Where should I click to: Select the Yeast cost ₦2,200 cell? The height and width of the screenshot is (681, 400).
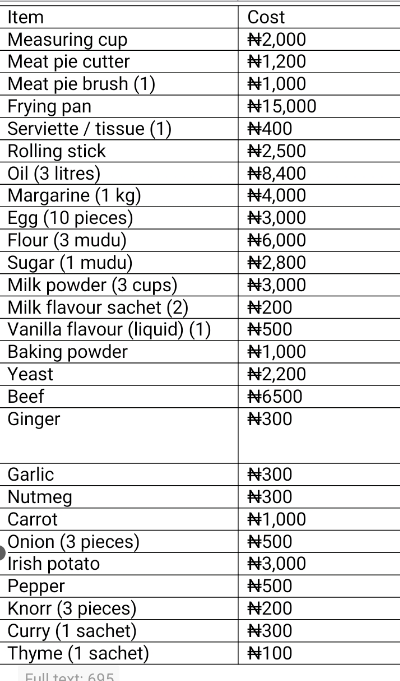coord(319,374)
